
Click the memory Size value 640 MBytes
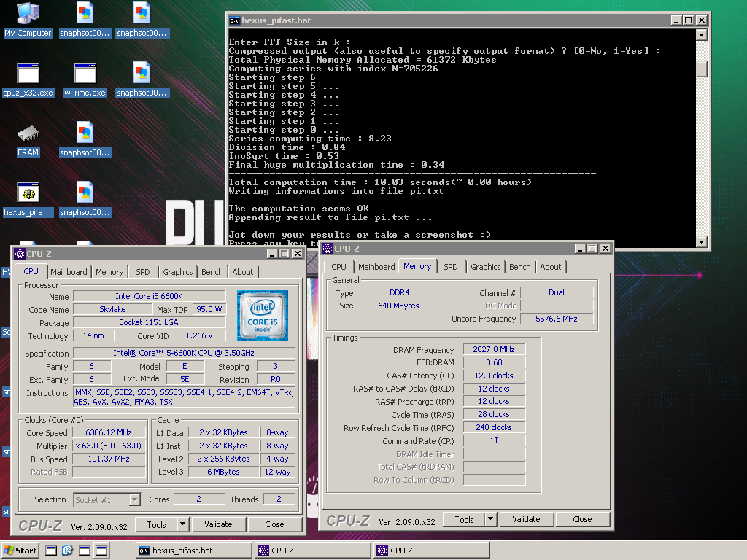(x=399, y=306)
